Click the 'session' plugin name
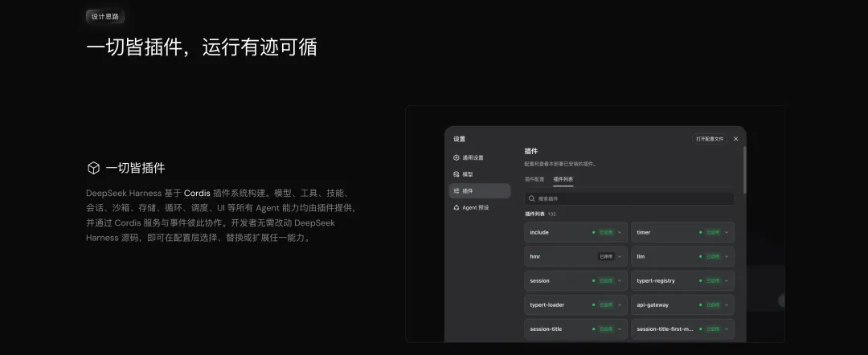Viewport: 868px width, 355px height. (540, 281)
